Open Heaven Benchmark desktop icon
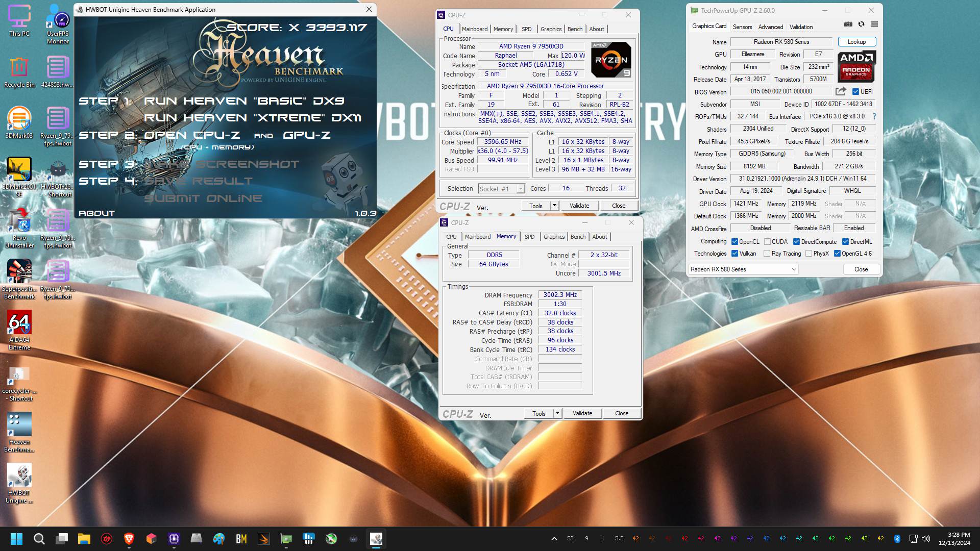The image size is (980, 551). (19, 432)
